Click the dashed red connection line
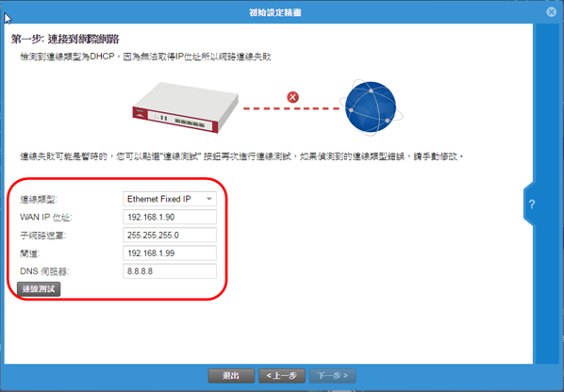 point(290,108)
